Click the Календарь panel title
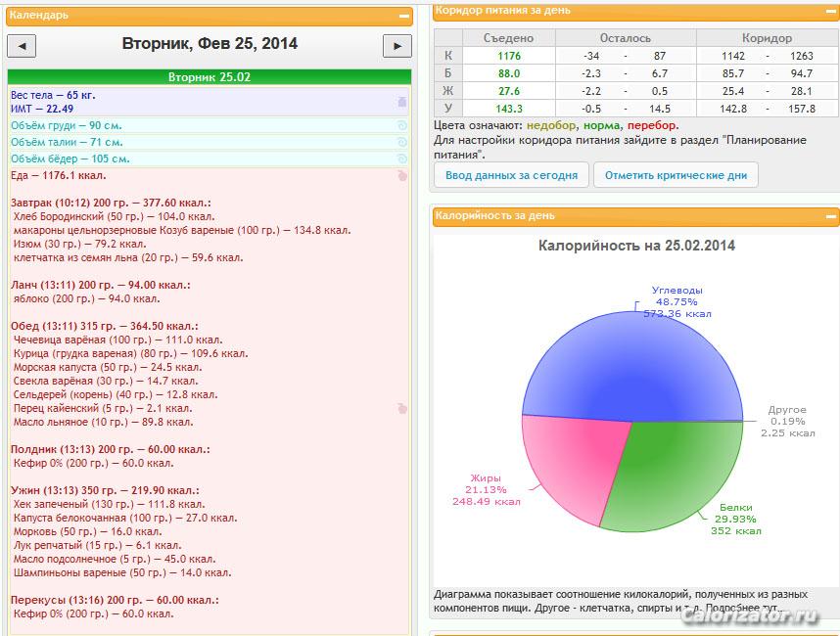Screen dimensions: 840x636 [40, 16]
